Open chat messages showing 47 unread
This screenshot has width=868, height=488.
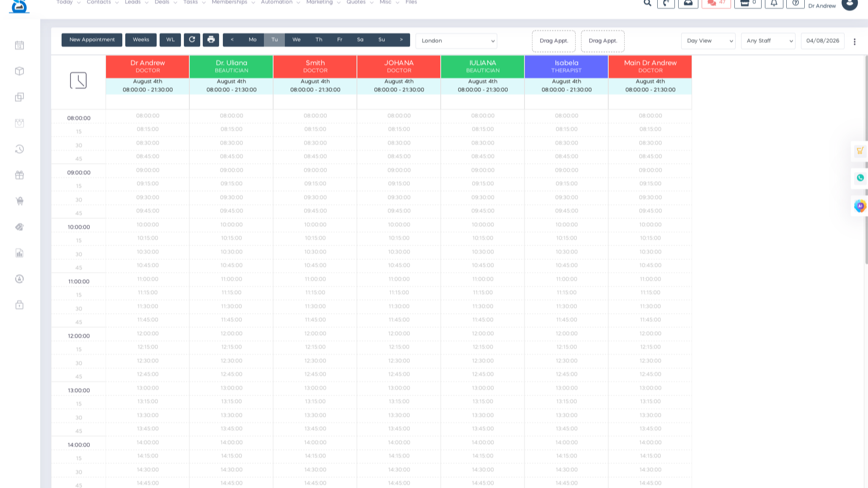point(716,3)
